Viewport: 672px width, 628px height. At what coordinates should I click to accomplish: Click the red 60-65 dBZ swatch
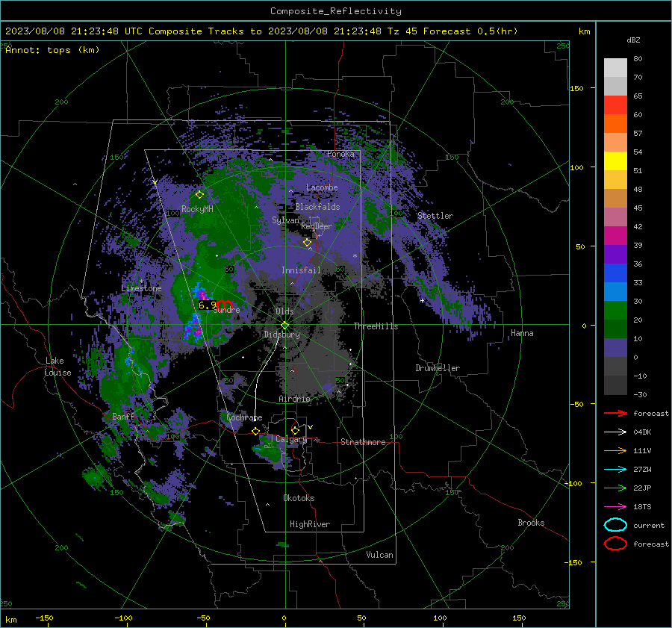pos(615,105)
